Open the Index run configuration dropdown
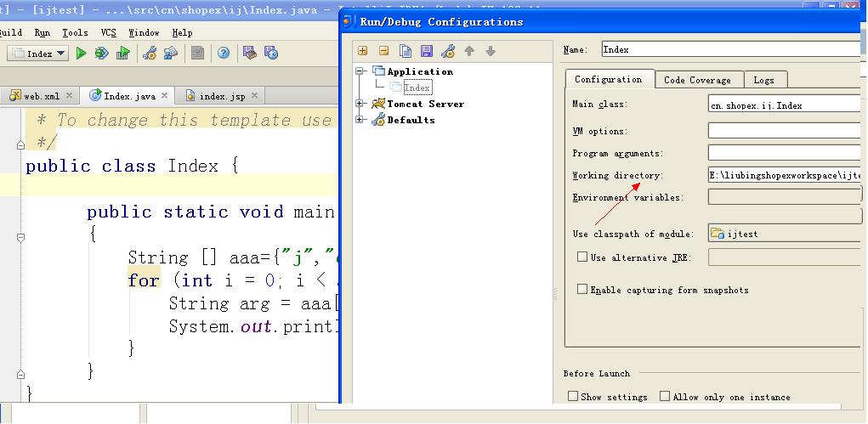Screen dimensions: 868x424 [38, 54]
